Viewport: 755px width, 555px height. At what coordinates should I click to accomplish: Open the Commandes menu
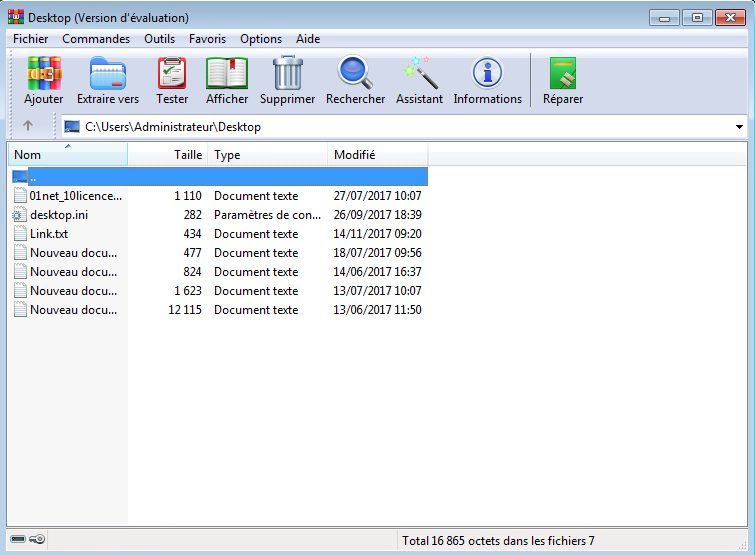tap(96, 39)
